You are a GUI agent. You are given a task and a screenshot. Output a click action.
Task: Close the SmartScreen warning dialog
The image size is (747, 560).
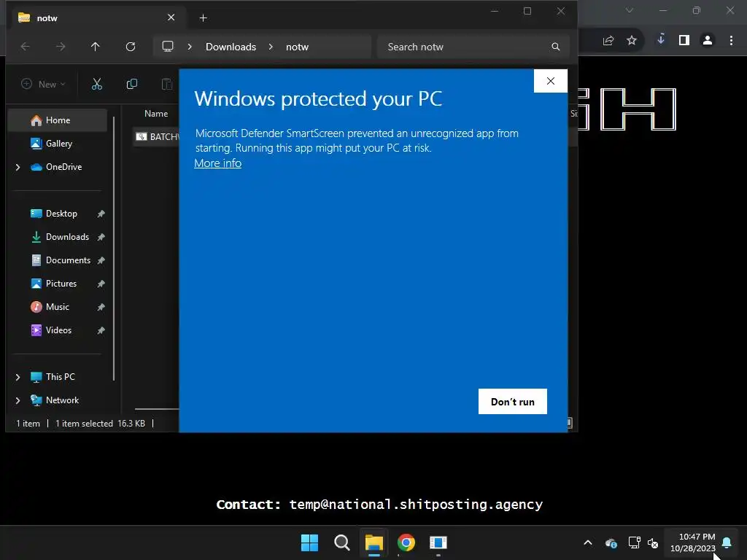click(550, 81)
